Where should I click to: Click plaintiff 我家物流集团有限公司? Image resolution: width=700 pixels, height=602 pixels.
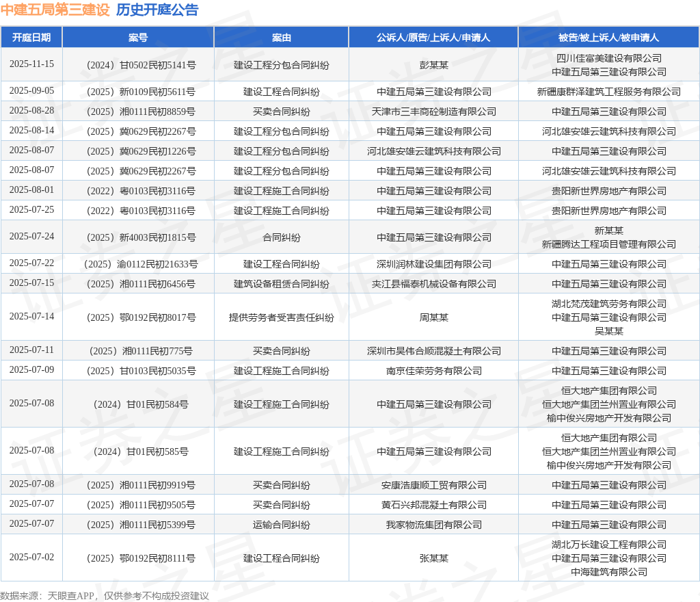[433, 525]
